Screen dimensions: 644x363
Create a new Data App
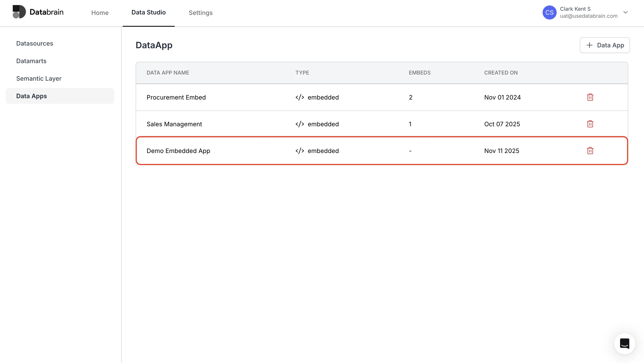(x=605, y=45)
